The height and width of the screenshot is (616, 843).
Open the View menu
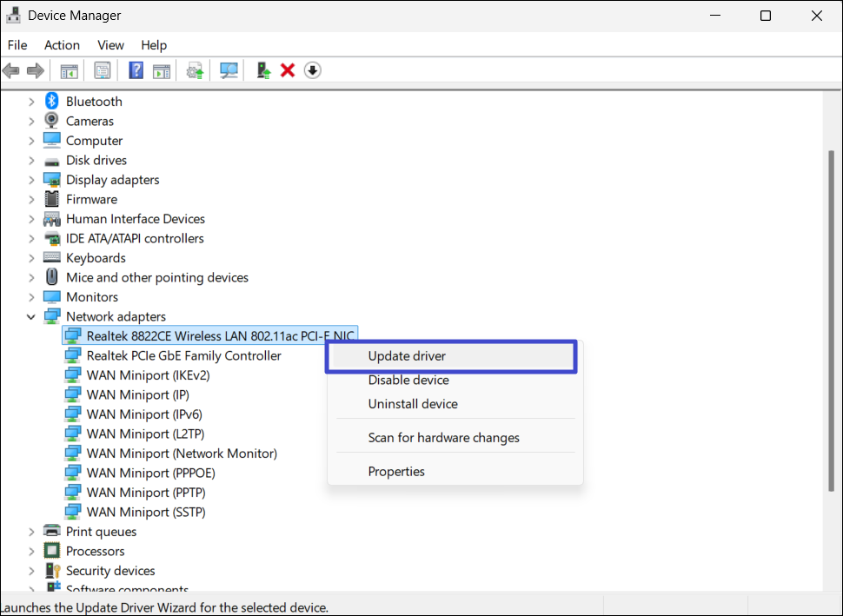(x=110, y=45)
